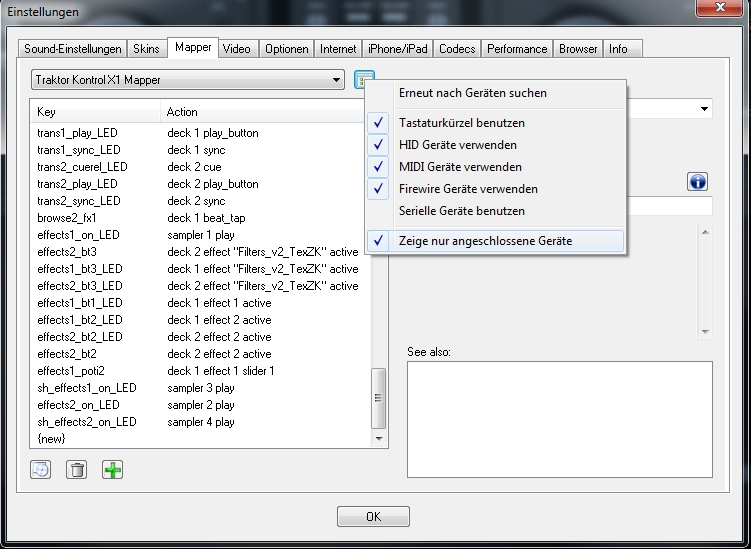Click the trash can delete icon
The image size is (751, 549).
click(x=77, y=469)
